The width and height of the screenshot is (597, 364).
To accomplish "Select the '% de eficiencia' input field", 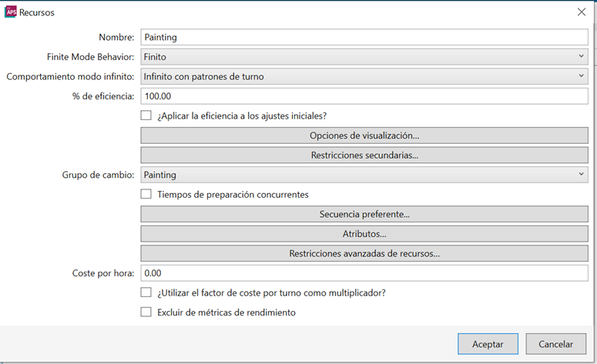I will point(364,96).
